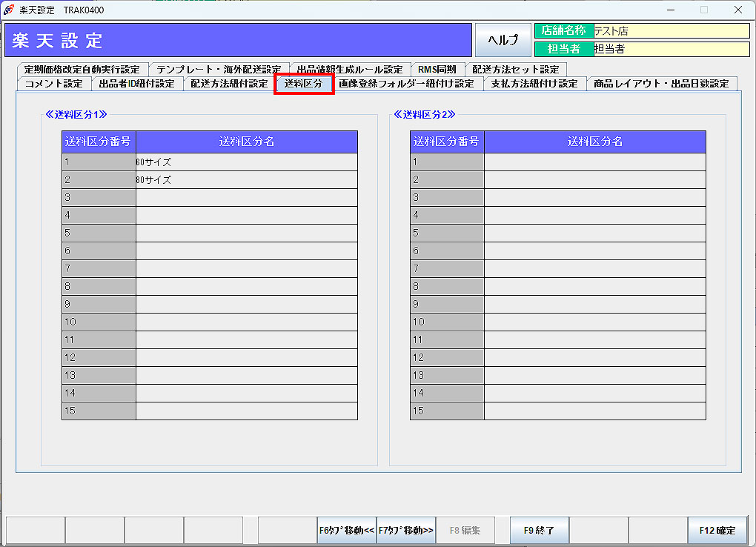Viewport: 756px width, 547px height.
Task: Select the 80サイズ name cell in 送料区分1
Action: pos(246,179)
